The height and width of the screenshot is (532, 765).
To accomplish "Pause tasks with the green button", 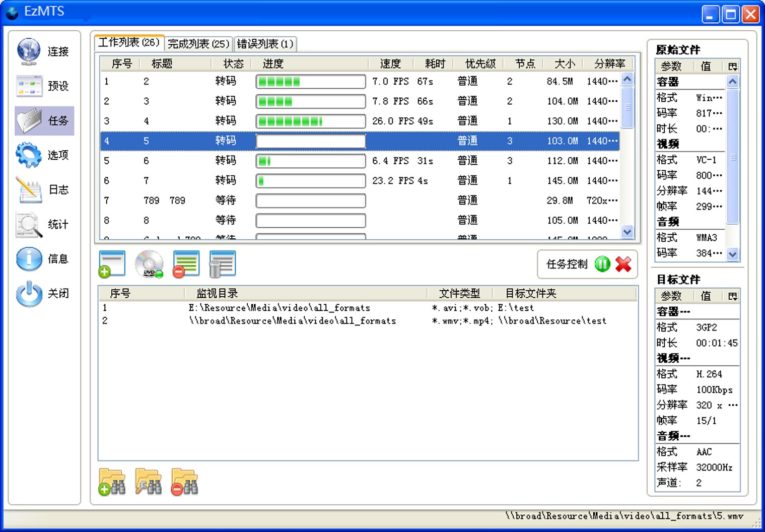I will 602,264.
